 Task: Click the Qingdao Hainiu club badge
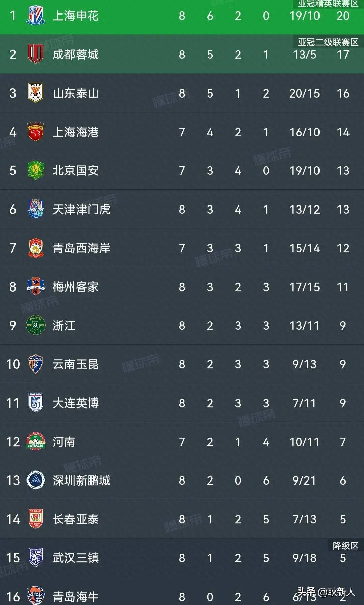[35, 596]
